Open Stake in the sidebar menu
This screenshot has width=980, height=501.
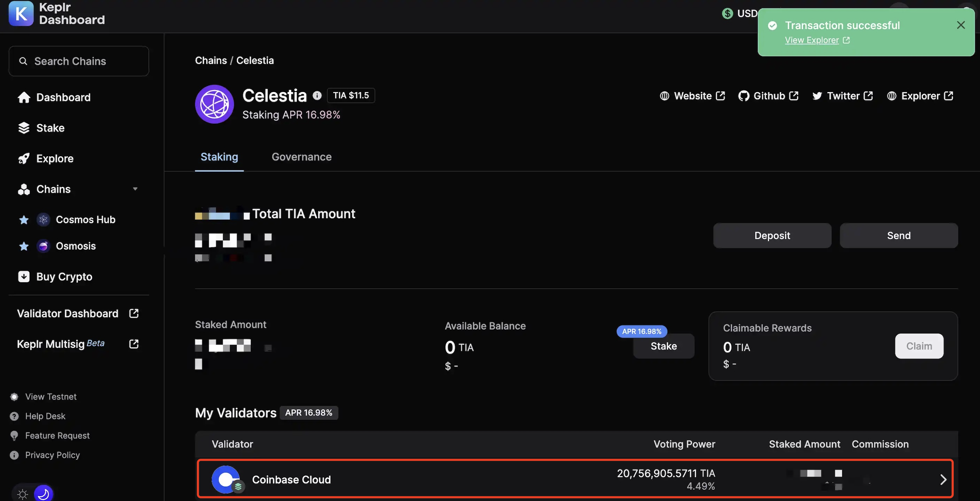(50, 128)
